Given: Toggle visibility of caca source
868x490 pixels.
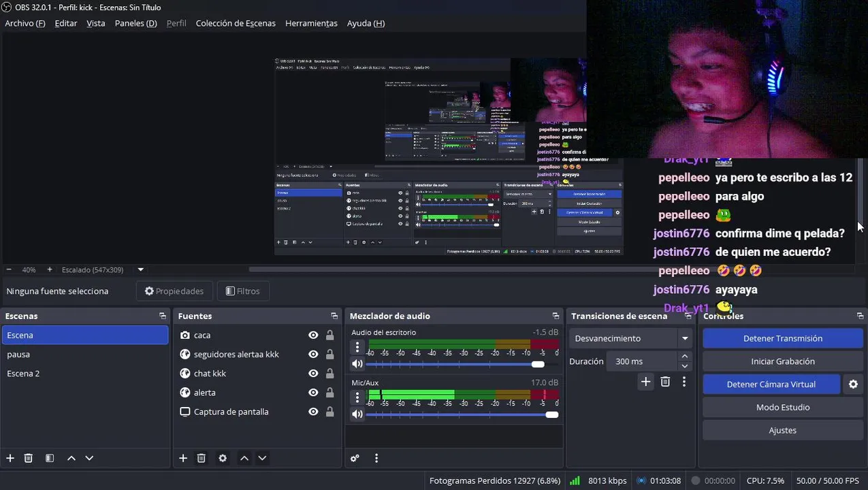Looking at the screenshot, I should coord(313,335).
